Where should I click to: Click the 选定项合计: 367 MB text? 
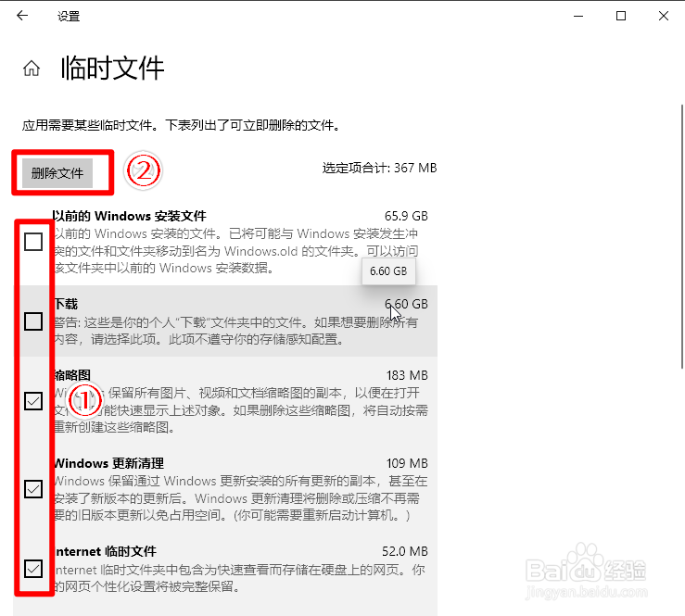[x=380, y=168]
